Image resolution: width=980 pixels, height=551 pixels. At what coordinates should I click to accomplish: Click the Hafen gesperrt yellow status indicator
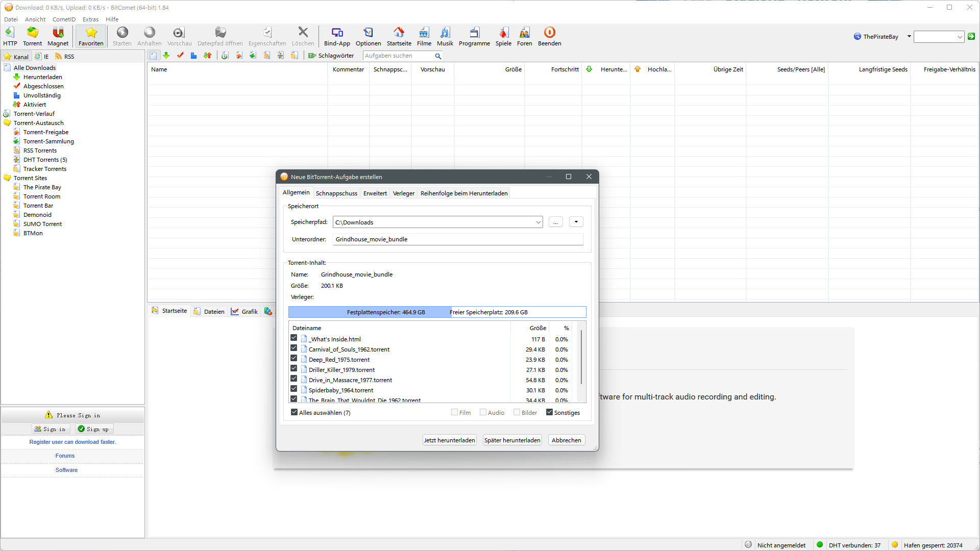895,545
